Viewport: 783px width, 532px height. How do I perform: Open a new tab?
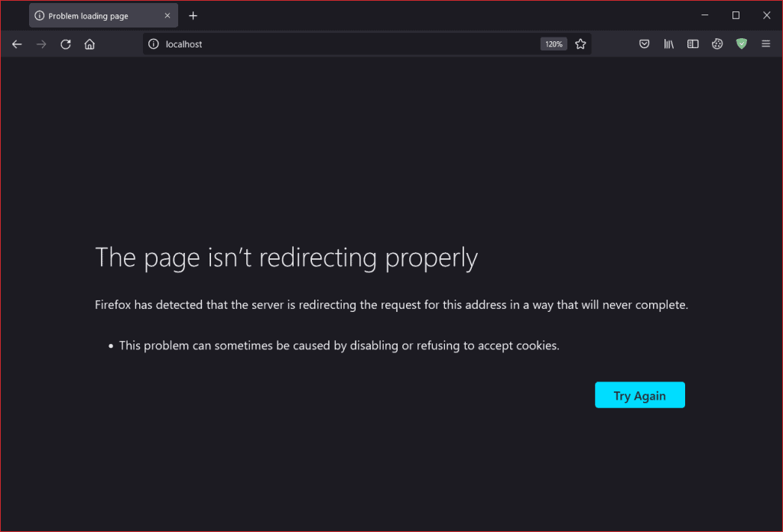pyautogui.click(x=193, y=16)
